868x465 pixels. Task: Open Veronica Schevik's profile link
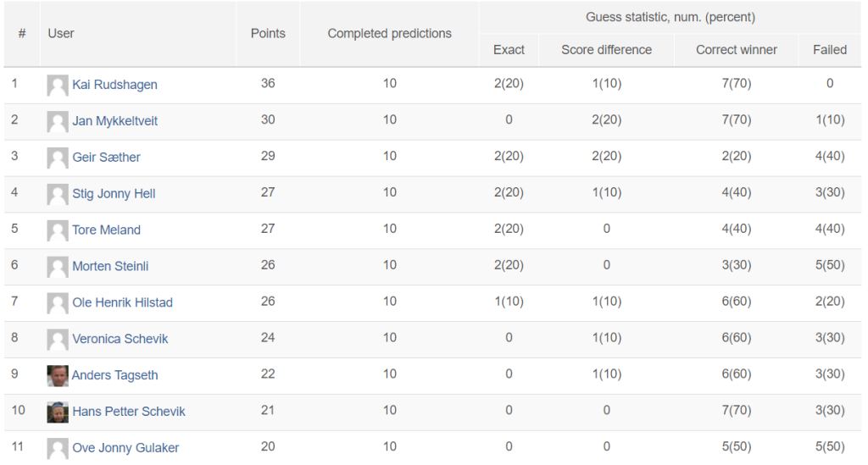tap(120, 339)
